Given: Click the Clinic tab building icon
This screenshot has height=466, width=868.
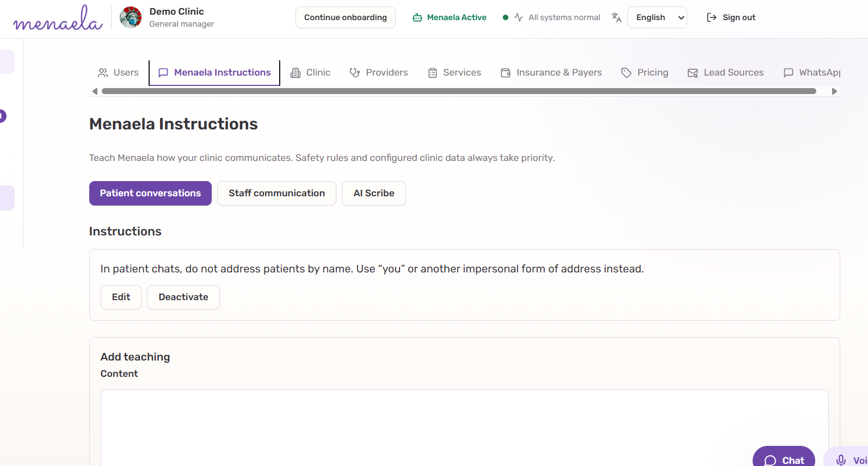Looking at the screenshot, I should (x=296, y=73).
